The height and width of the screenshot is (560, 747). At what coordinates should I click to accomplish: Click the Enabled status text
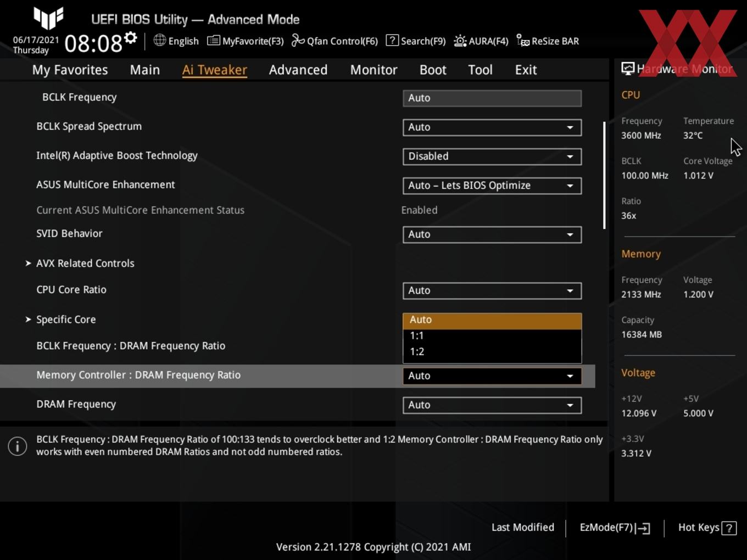coord(419,210)
